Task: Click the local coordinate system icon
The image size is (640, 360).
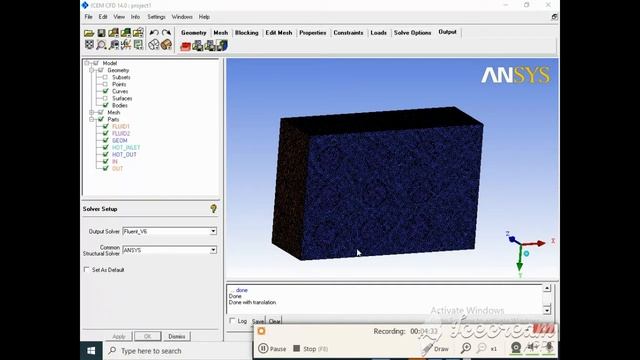Action: 126,45
